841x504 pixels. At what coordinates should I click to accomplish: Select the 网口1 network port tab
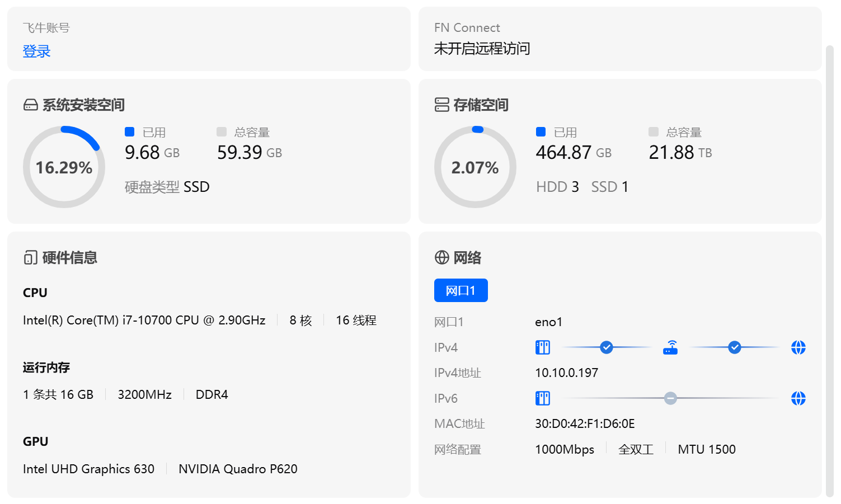point(461,290)
